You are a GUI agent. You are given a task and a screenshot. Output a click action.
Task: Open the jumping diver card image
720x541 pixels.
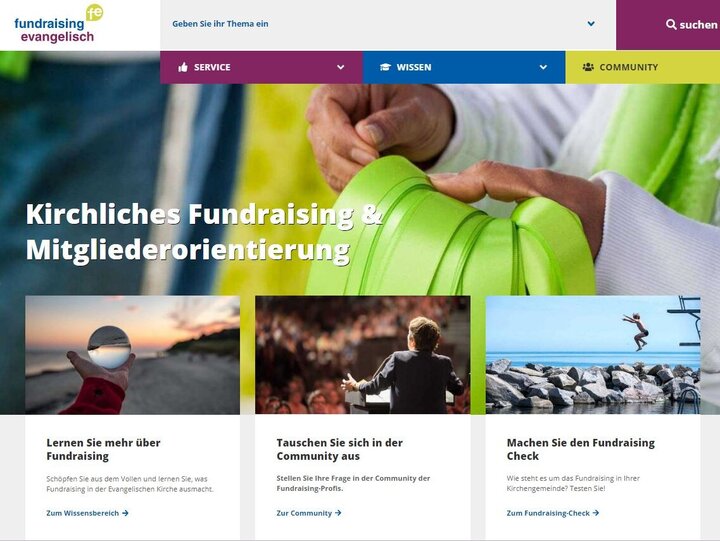(x=593, y=355)
